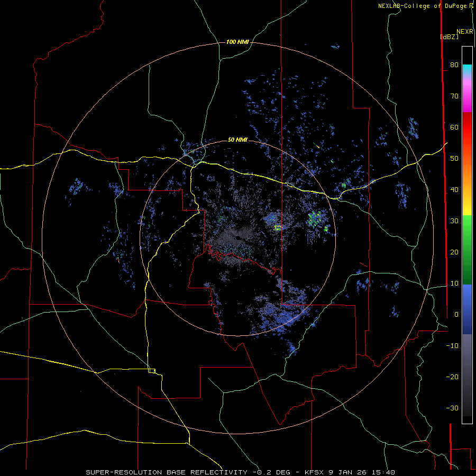Click the 50 NMI range ring label

pos(237,140)
